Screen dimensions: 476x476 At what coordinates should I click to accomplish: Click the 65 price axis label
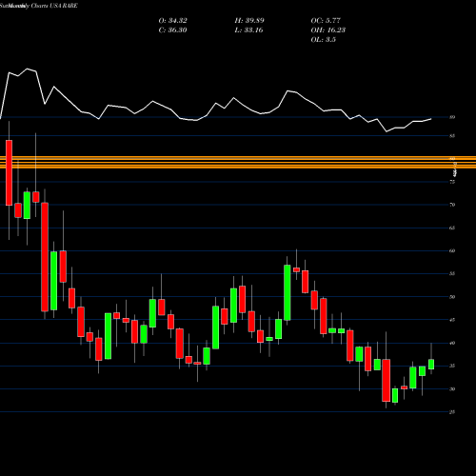click(452, 228)
